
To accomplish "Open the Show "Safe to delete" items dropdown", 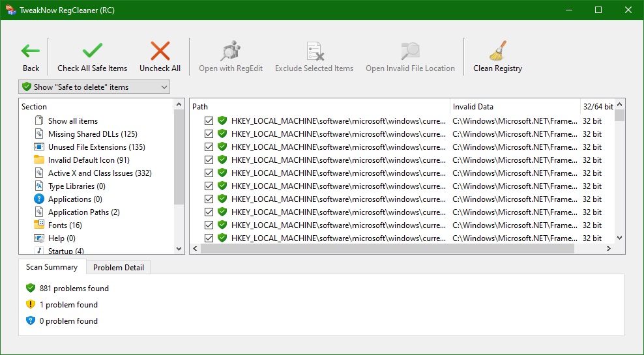I will click(94, 87).
